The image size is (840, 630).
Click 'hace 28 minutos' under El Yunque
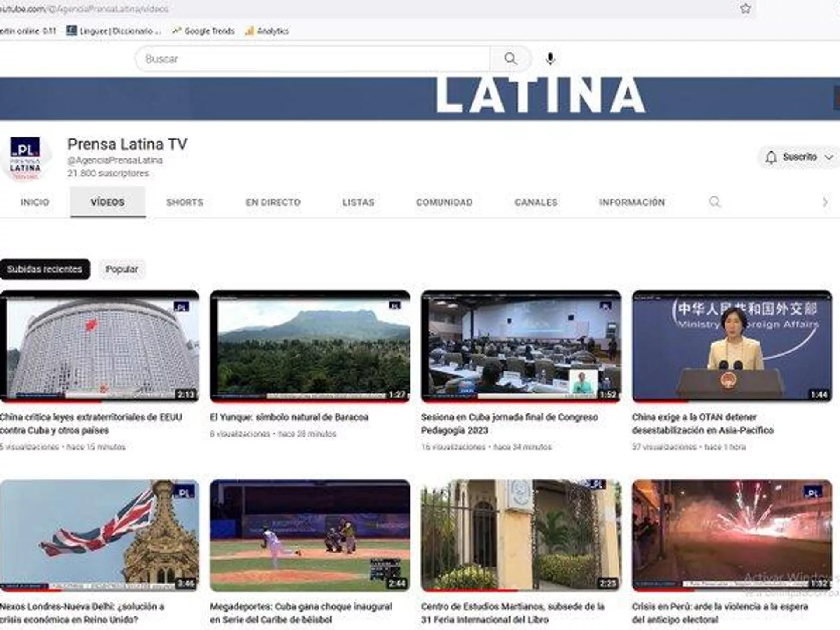[307, 434]
